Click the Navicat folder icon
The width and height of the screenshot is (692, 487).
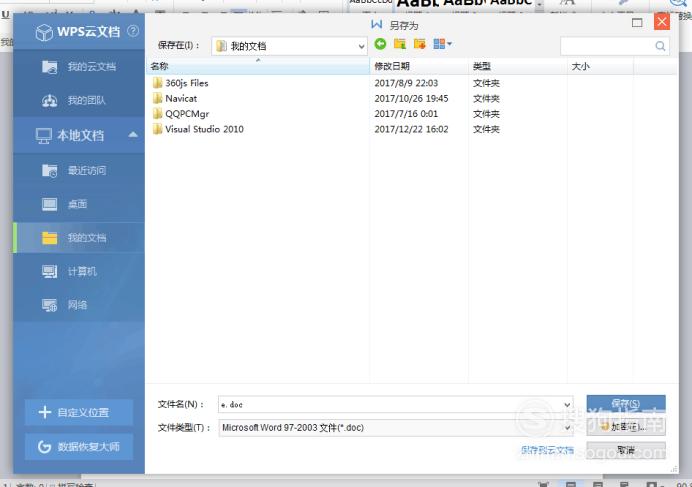coord(158,98)
